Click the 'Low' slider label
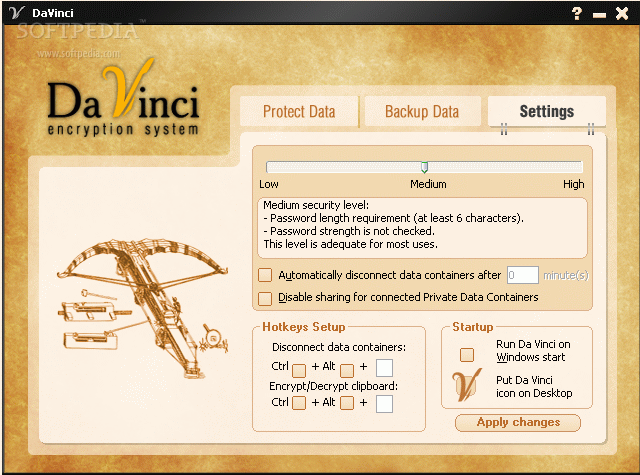The width and height of the screenshot is (640, 475). tap(269, 184)
